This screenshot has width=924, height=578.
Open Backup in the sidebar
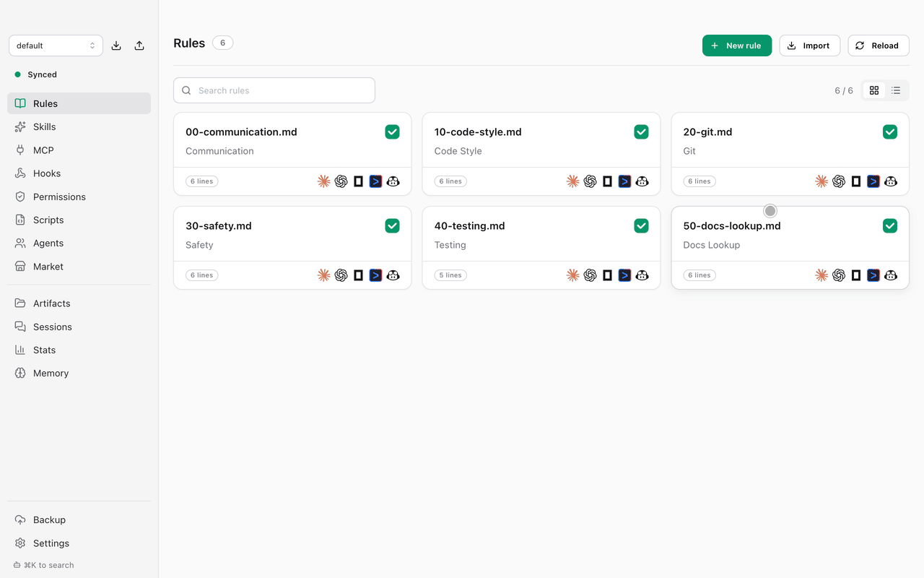[79, 519]
